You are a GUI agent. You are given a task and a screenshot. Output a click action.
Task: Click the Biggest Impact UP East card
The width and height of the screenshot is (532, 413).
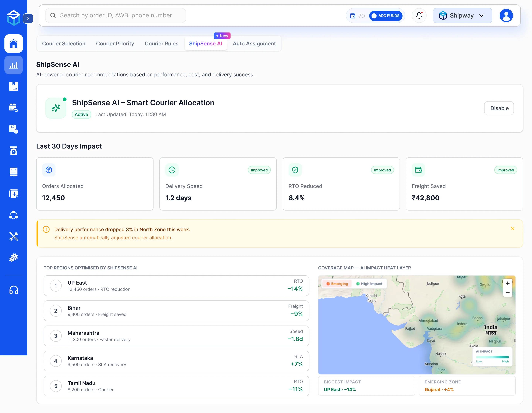click(x=366, y=386)
